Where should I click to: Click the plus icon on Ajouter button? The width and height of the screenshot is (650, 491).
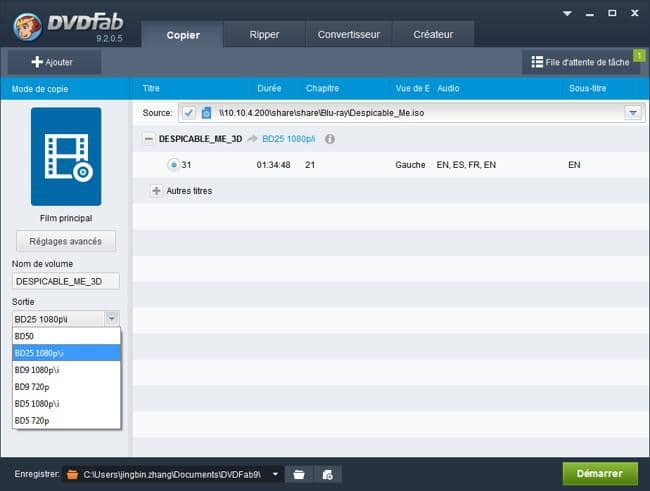point(37,62)
